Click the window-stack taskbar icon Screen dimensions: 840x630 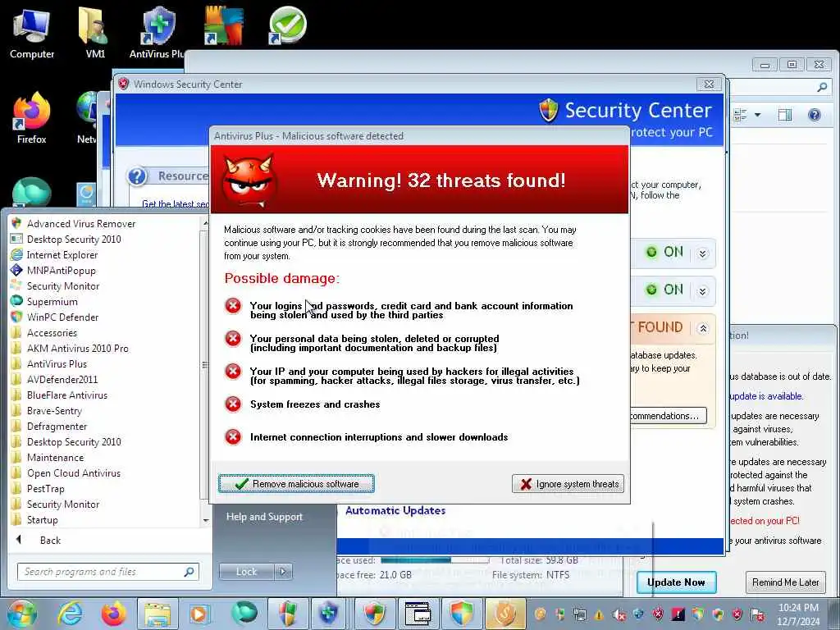pos(418,614)
